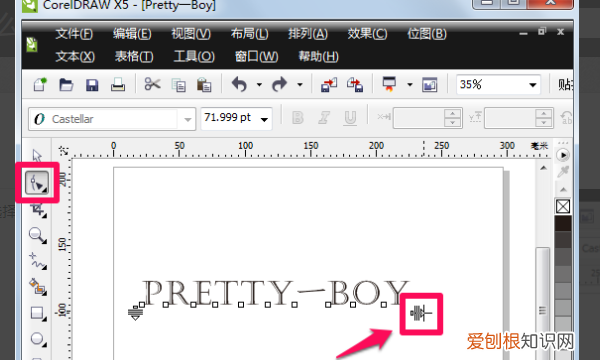This screenshot has height=360, width=600.
Task: Open the Castellar font dropdown
Action: pyautogui.click(x=188, y=119)
